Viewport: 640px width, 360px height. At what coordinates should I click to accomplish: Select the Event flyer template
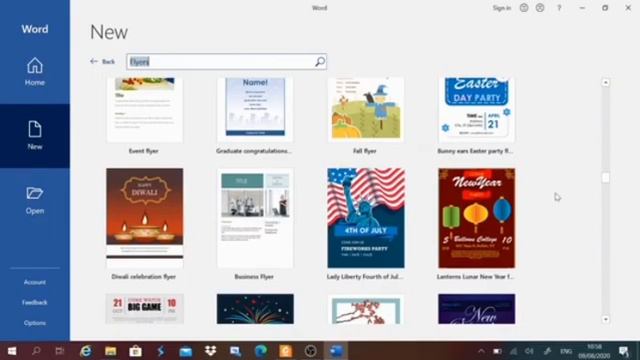(144, 110)
